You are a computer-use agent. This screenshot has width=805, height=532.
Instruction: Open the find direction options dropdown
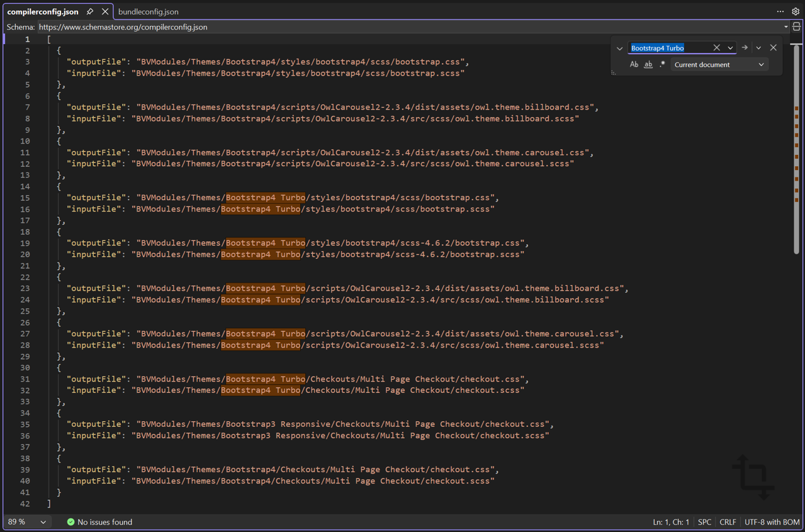pyautogui.click(x=758, y=48)
